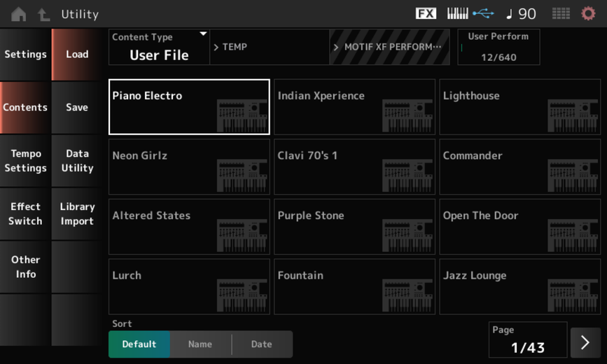This screenshot has width=607, height=364.
Task: Go to next page with arrow
Action: 585,342
